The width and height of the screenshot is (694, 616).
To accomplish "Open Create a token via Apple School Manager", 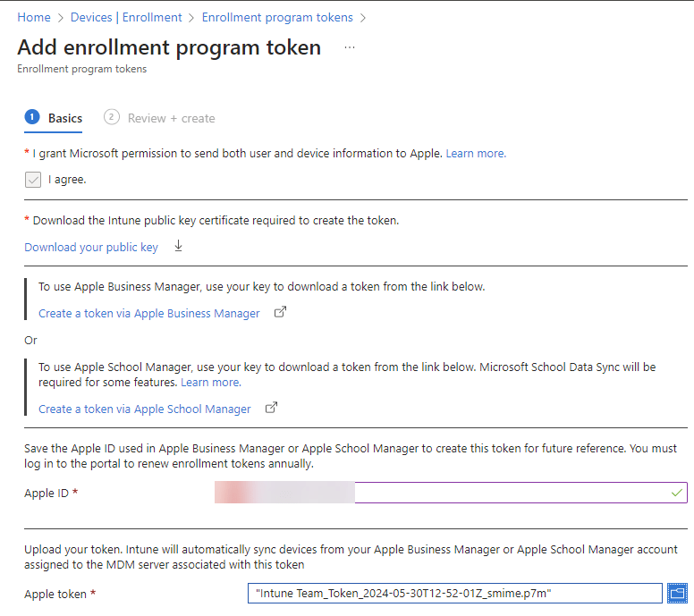I will point(145,409).
